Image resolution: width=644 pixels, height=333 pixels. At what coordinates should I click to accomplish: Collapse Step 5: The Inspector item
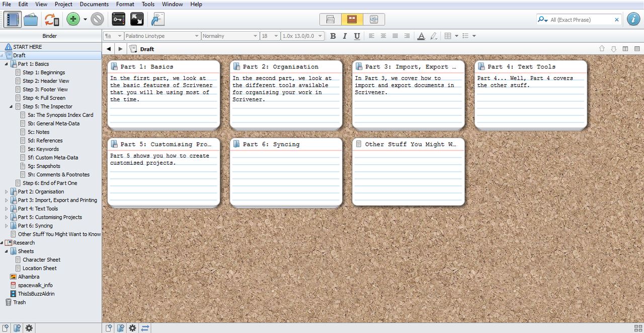(x=11, y=106)
